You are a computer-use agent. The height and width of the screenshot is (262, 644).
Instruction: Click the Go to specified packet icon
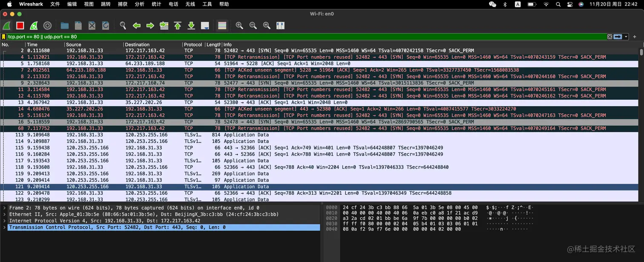point(164,26)
